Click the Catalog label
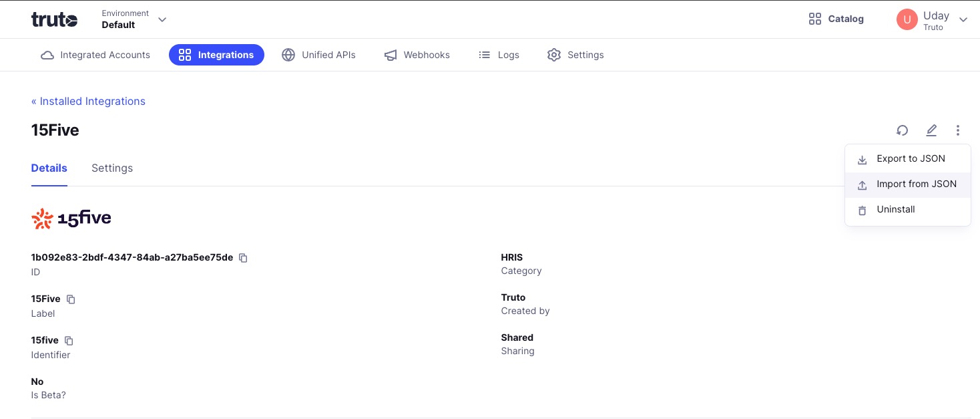The height and width of the screenshot is (419, 980). point(846,19)
